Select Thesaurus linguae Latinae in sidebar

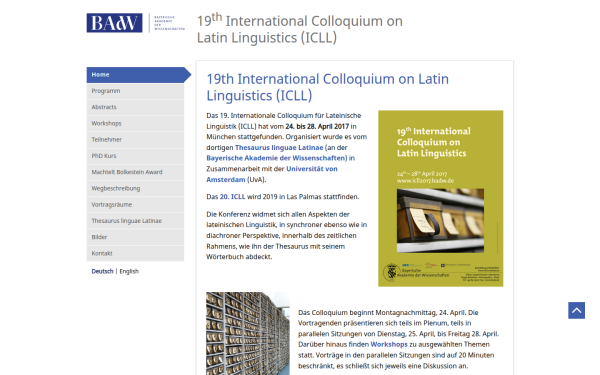[135, 221]
